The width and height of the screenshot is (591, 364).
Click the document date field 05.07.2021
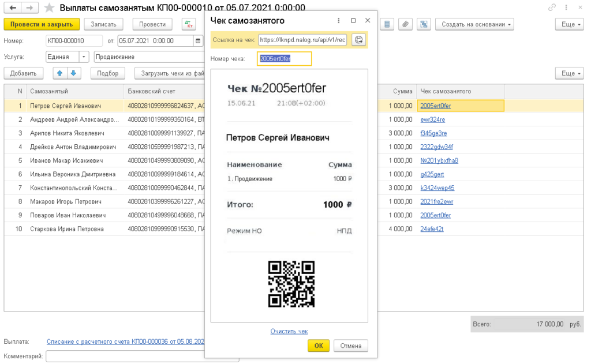pos(155,41)
